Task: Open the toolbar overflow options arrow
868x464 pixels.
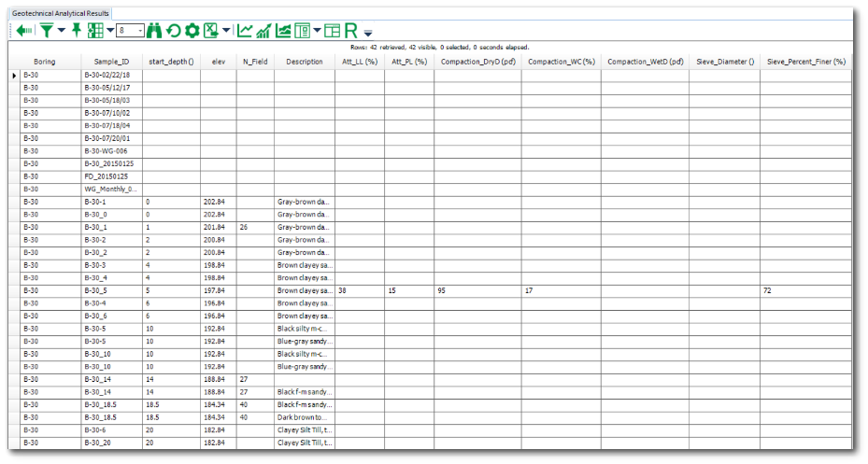Action: click(x=368, y=34)
